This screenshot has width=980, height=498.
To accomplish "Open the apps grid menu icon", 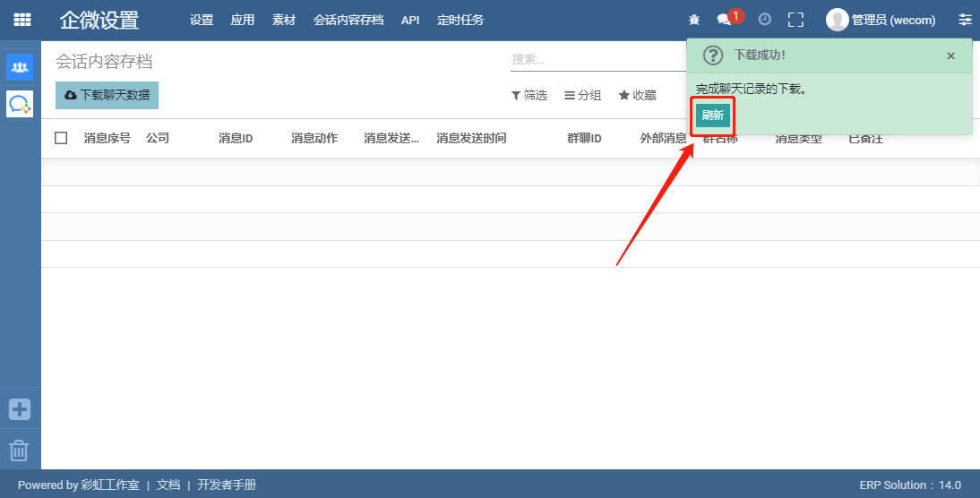I will pyautogui.click(x=21, y=20).
